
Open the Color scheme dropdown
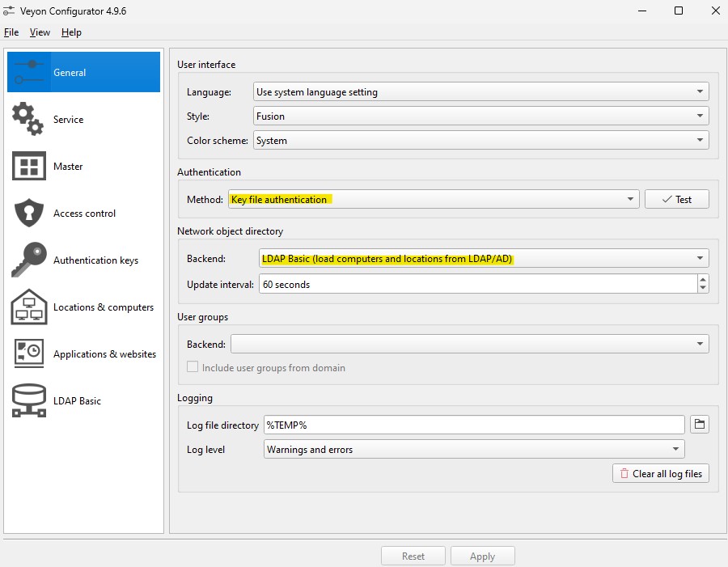pyautogui.click(x=481, y=140)
